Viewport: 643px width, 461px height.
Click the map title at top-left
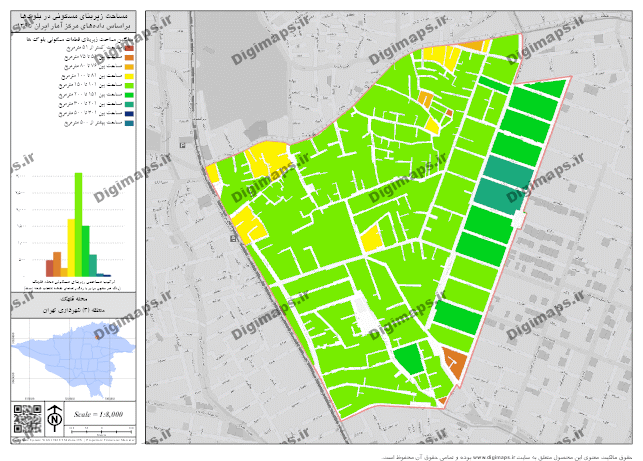click(x=73, y=24)
